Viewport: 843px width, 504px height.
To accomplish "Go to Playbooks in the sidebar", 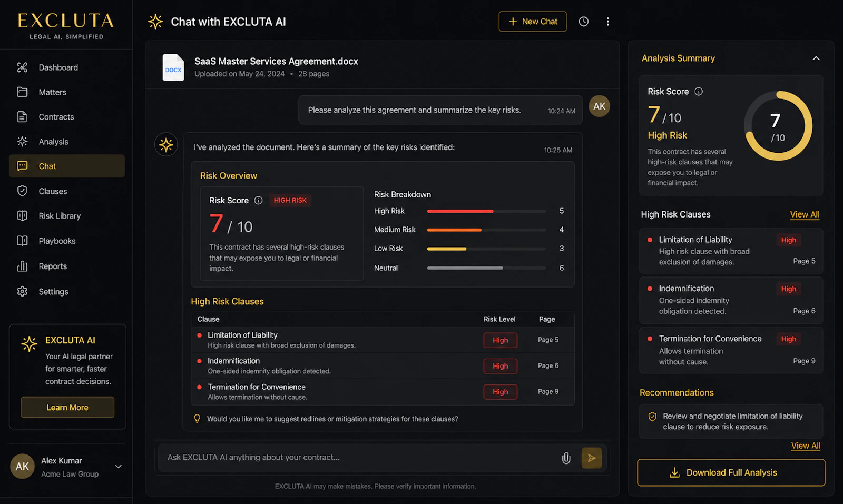I will point(67,241).
